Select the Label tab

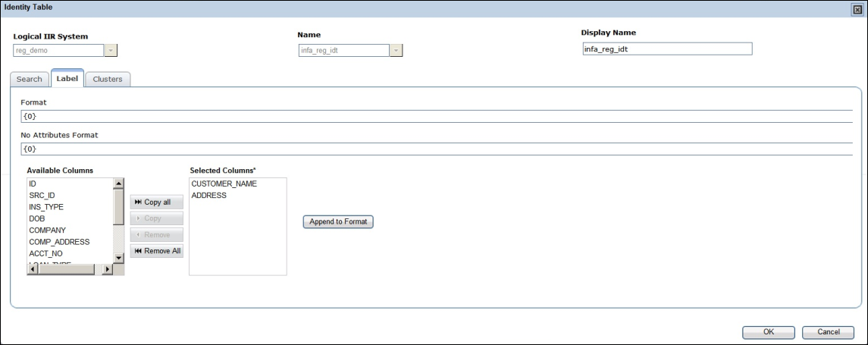point(67,78)
